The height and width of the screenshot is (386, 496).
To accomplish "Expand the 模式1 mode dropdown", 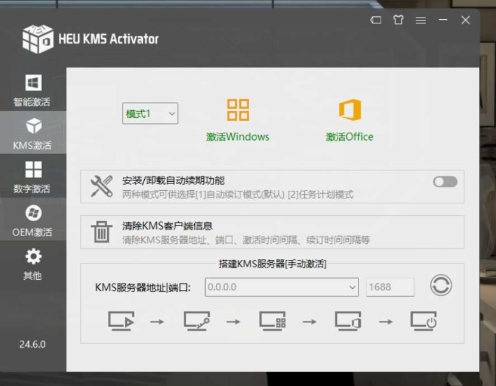I will pyautogui.click(x=150, y=114).
